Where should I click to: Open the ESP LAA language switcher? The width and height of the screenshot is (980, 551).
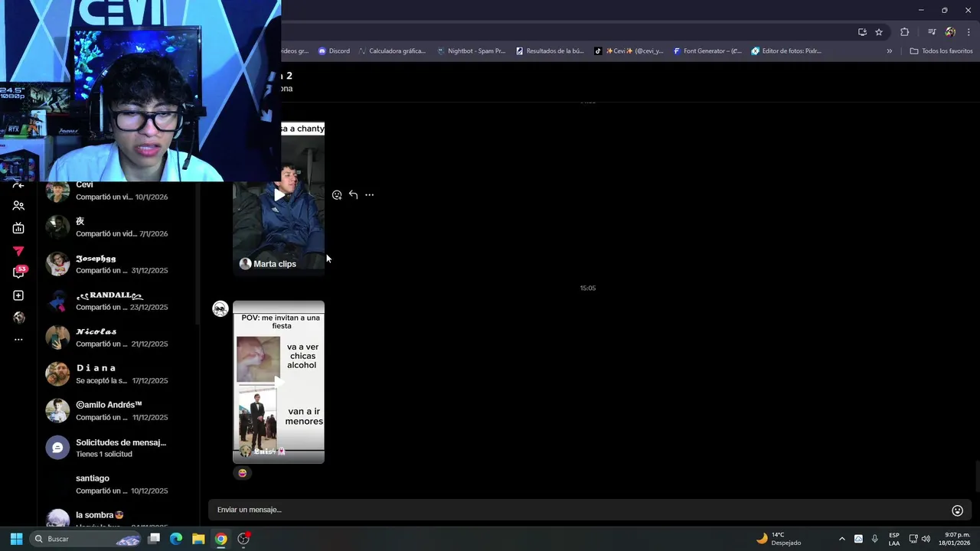coord(894,539)
